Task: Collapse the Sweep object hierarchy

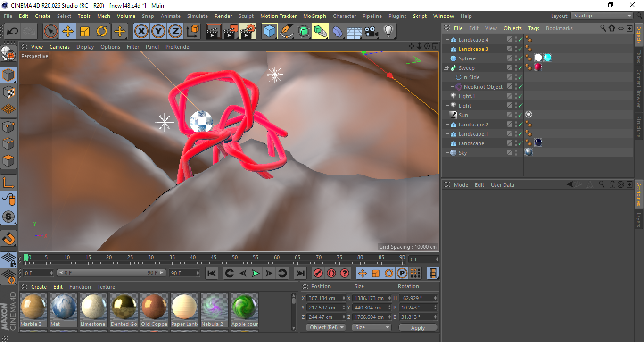Action: [446, 68]
